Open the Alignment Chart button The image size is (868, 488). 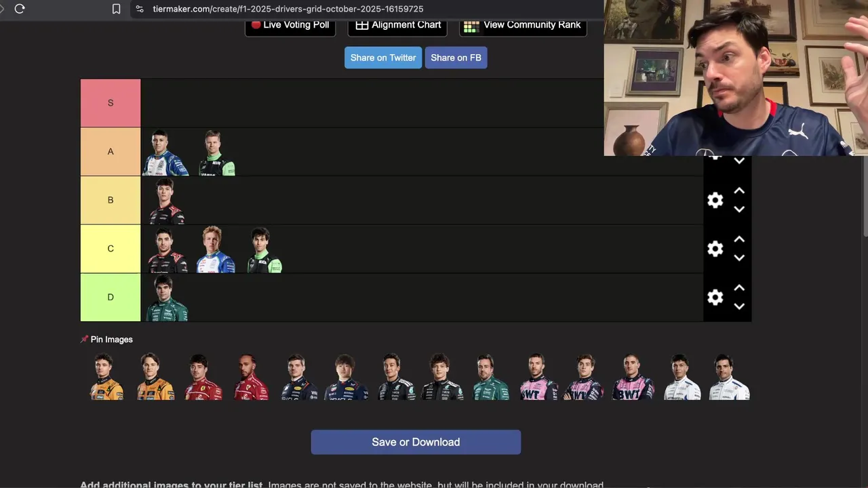(397, 26)
